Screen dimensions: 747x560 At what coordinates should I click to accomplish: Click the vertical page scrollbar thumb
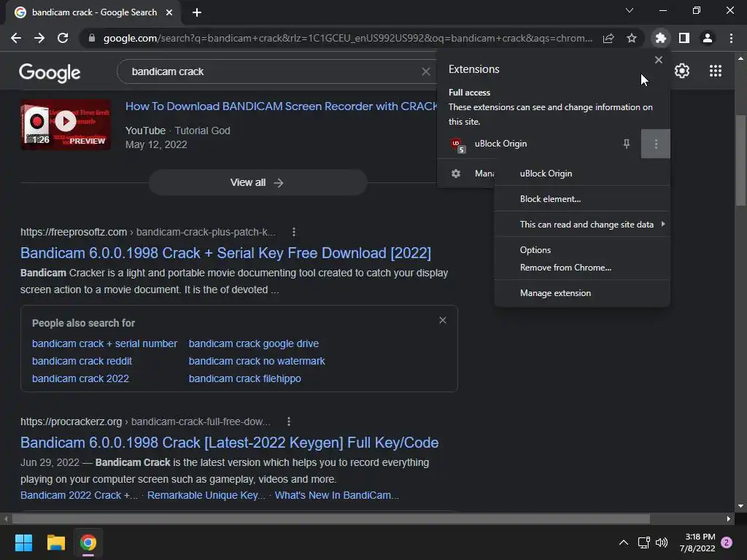tap(740, 160)
